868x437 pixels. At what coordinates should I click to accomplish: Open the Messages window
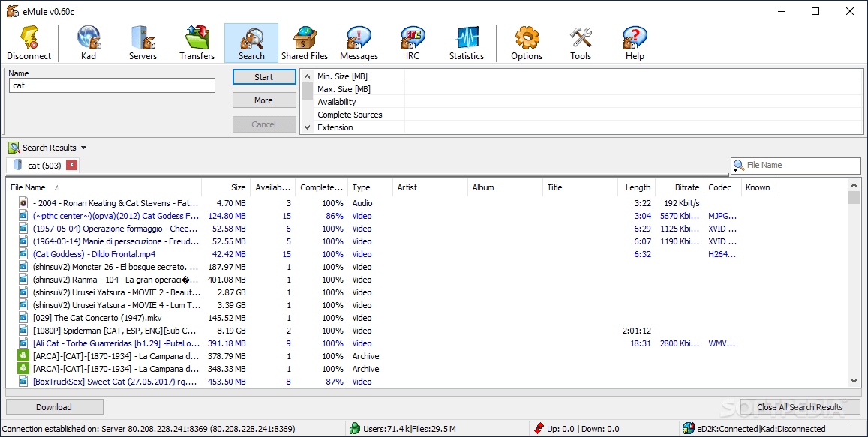359,43
